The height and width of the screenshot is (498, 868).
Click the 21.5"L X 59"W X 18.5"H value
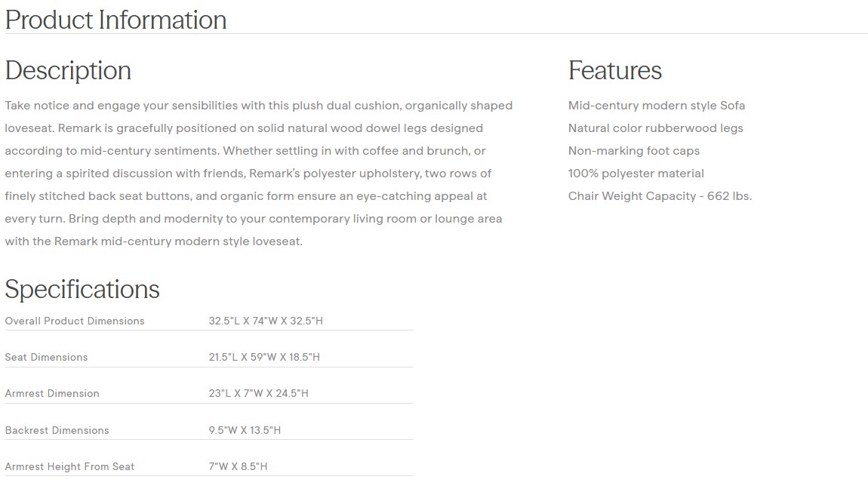pyautogui.click(x=264, y=357)
